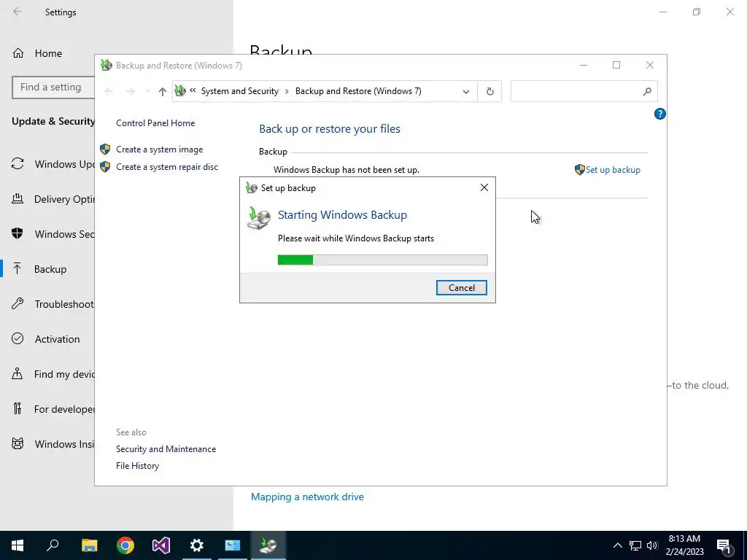
Task: Expand the address bar history dropdown
Action: point(466,91)
